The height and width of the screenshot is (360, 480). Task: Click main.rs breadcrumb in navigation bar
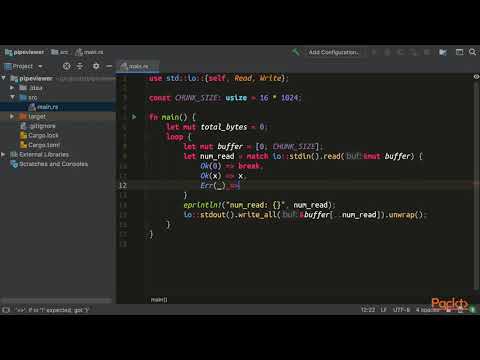pos(89,52)
